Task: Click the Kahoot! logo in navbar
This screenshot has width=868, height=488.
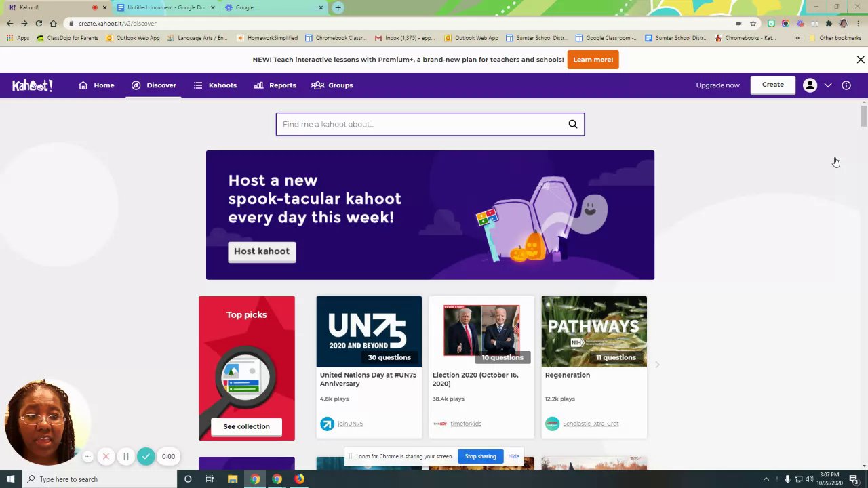Action: (32, 85)
